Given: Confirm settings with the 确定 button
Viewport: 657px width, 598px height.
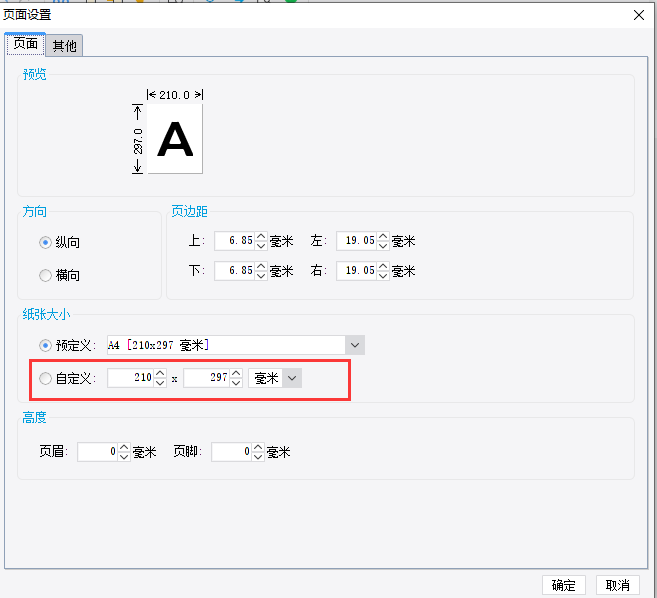Looking at the screenshot, I should (x=564, y=585).
